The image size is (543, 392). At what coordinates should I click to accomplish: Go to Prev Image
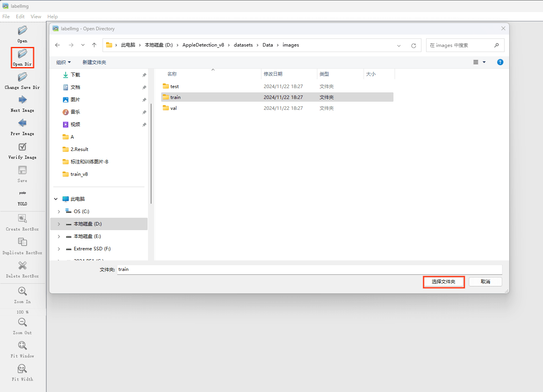pos(23,123)
